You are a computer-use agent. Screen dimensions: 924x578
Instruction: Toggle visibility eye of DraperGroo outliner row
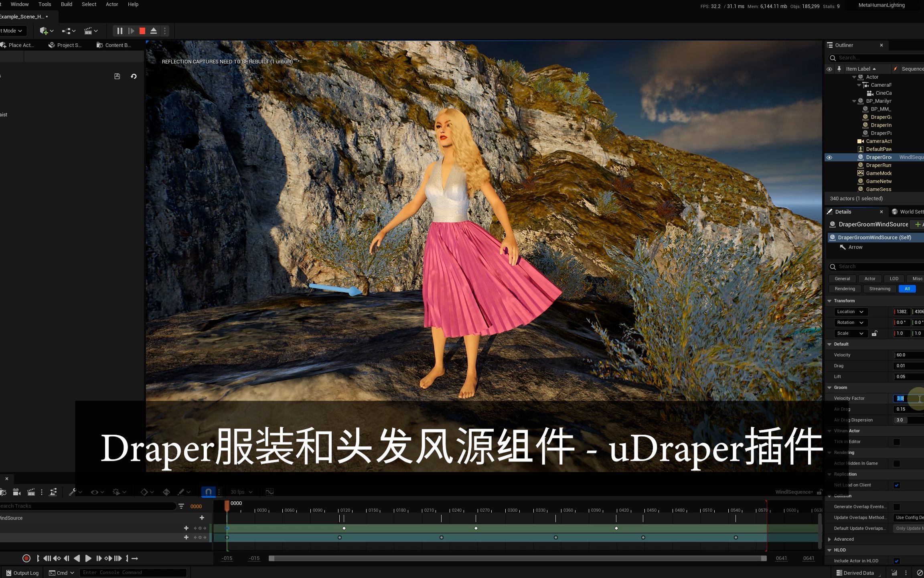pos(829,157)
